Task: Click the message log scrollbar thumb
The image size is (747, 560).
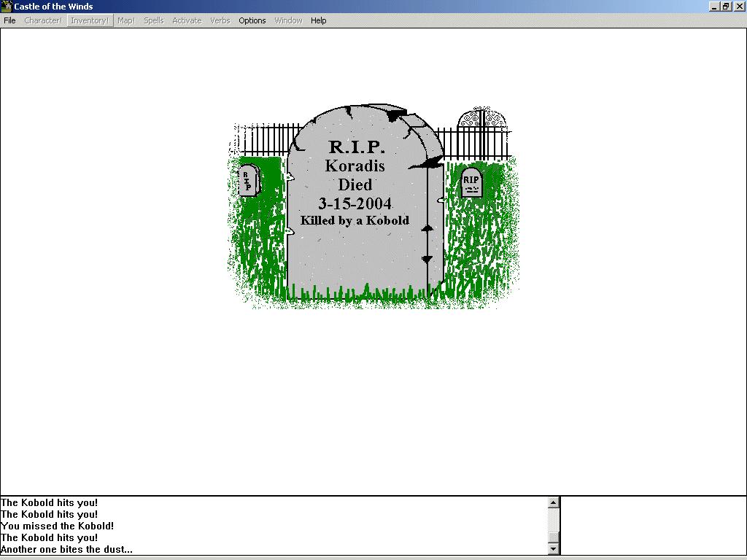Action: pyautogui.click(x=553, y=537)
